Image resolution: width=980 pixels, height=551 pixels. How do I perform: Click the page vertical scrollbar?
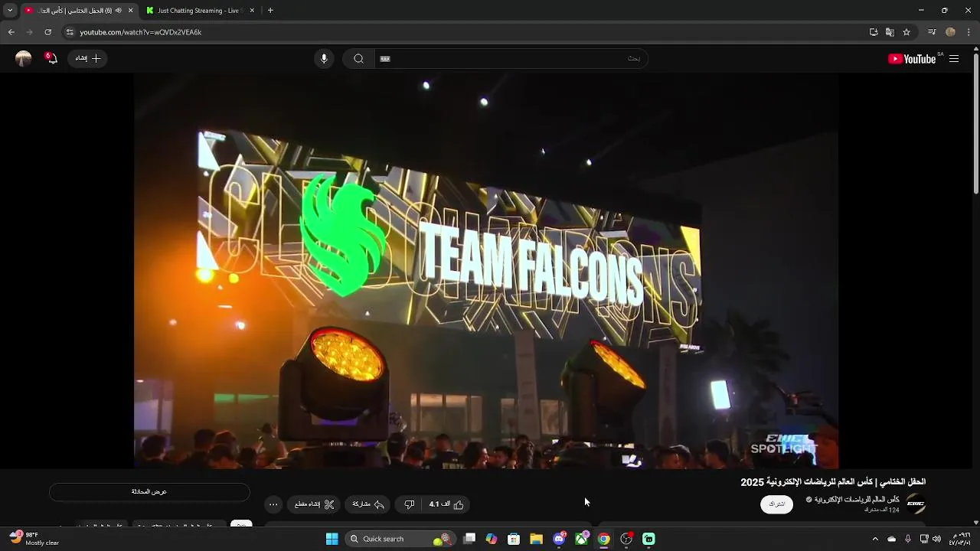point(975,122)
